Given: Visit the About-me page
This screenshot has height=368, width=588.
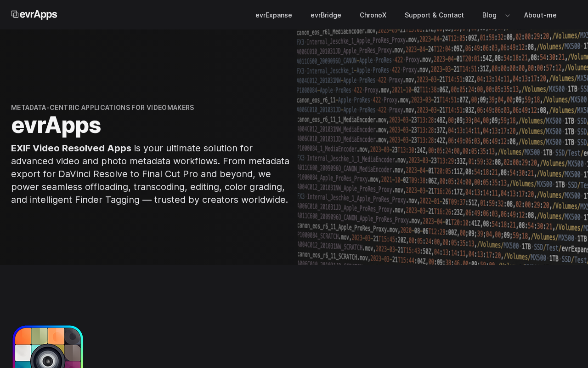Looking at the screenshot, I should tap(540, 15).
